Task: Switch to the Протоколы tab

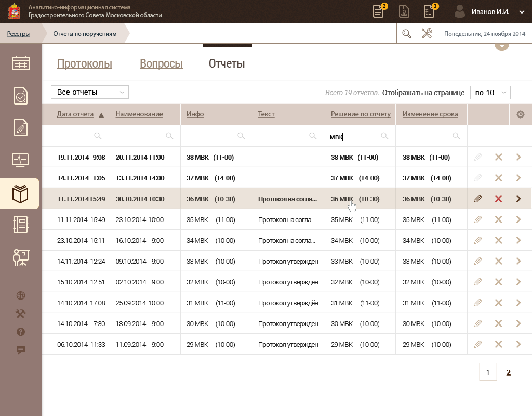Action: coord(85,63)
